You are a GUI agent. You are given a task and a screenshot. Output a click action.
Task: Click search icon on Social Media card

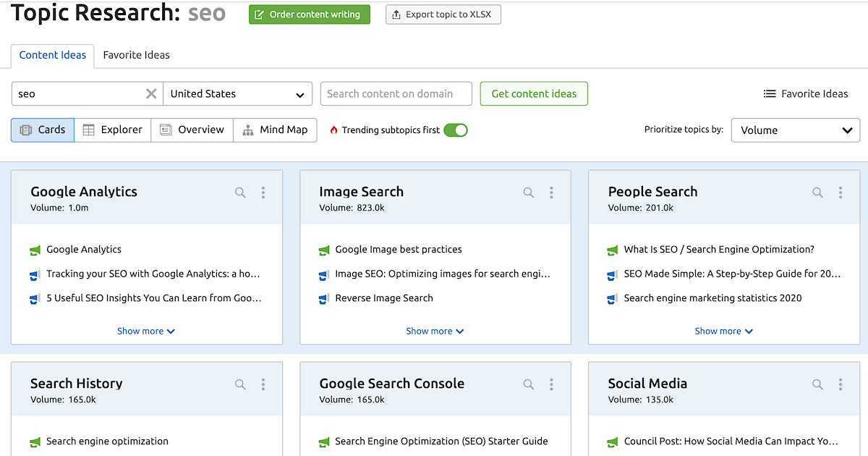(817, 384)
